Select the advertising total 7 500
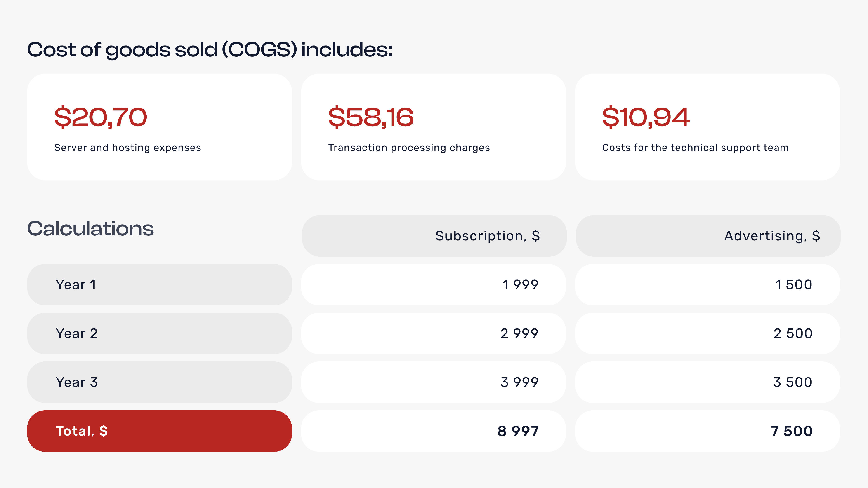The height and width of the screenshot is (488, 868). coord(792,431)
